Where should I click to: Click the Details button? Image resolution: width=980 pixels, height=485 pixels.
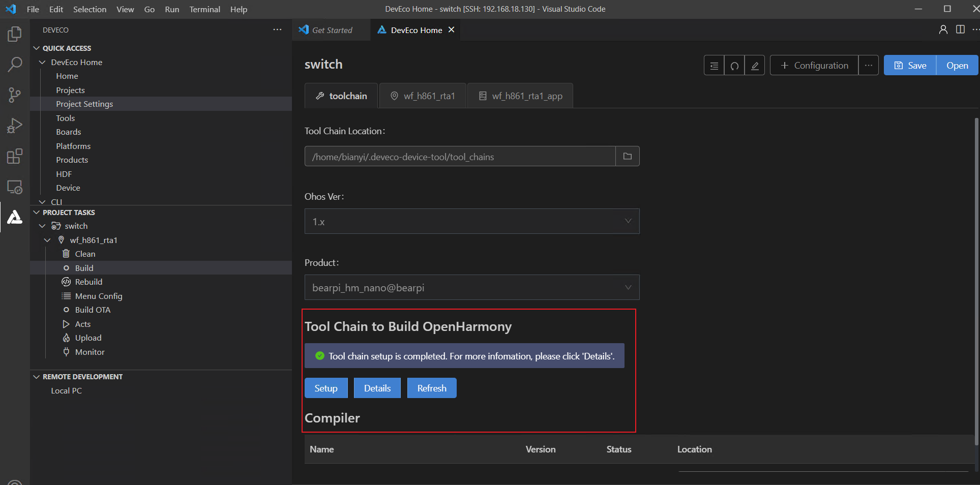click(377, 388)
